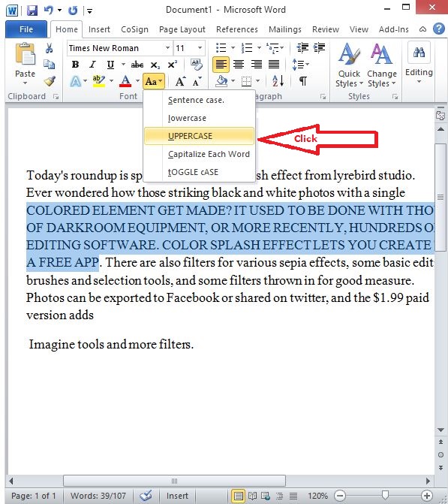The image size is (448, 504).
Task: Click the Shrink Font icon
Action: (197, 81)
